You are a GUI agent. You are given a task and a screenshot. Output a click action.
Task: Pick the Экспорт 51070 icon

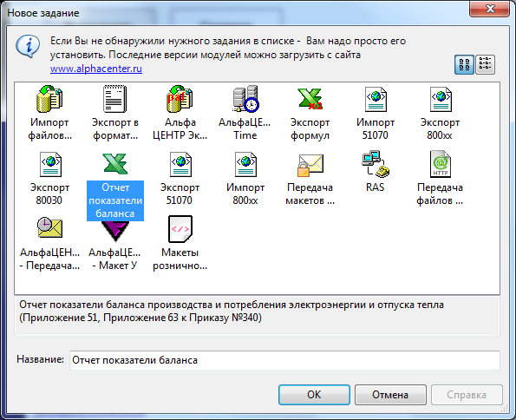point(180,164)
